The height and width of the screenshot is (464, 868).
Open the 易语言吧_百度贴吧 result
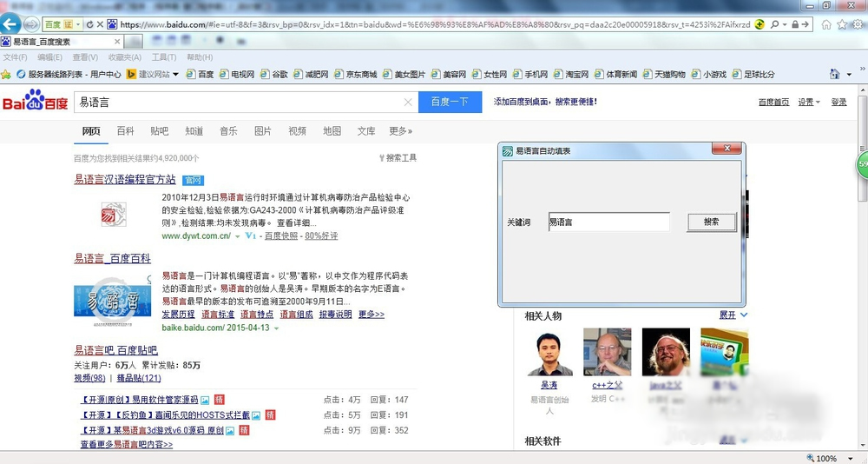pos(115,350)
